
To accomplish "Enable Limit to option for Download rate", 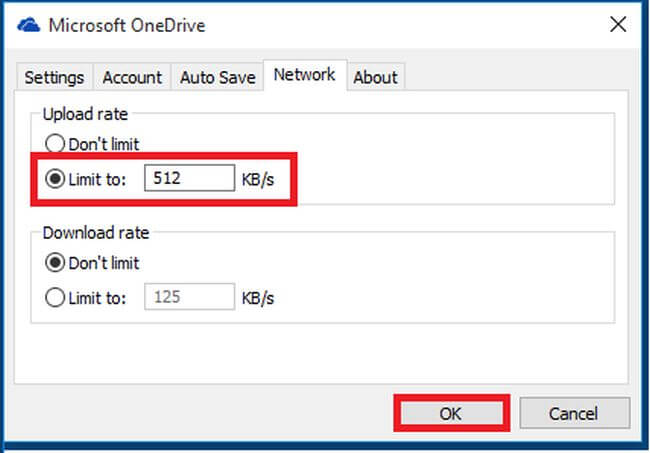I will (x=56, y=297).
